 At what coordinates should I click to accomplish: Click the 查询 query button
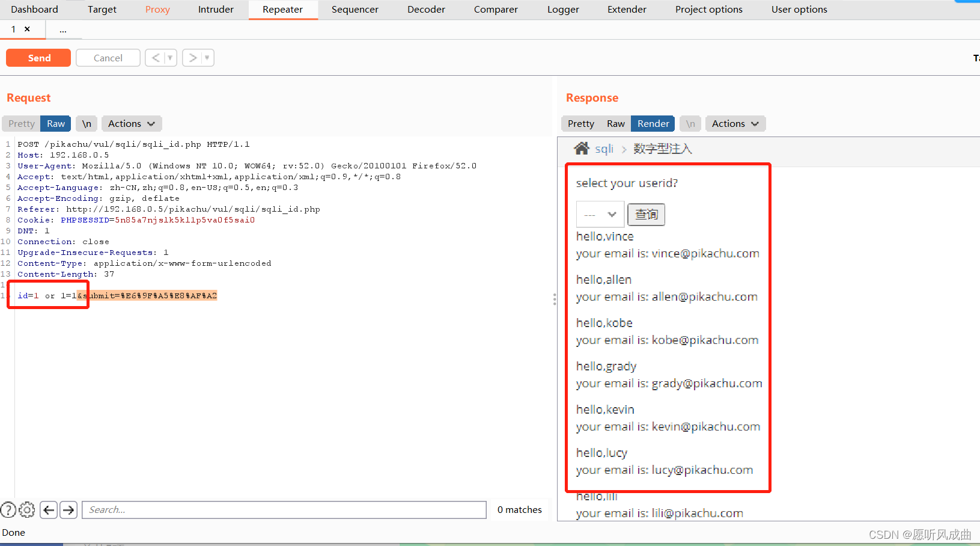[647, 214]
